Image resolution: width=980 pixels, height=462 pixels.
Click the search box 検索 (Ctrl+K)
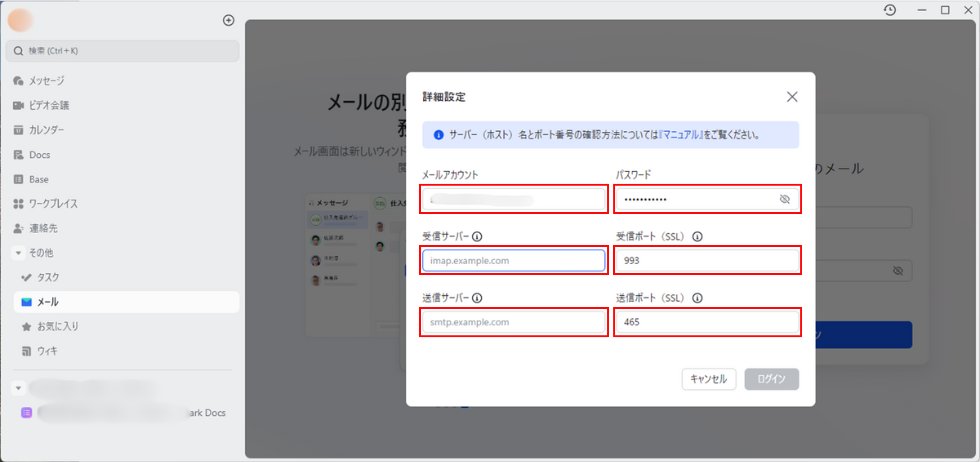[122, 51]
